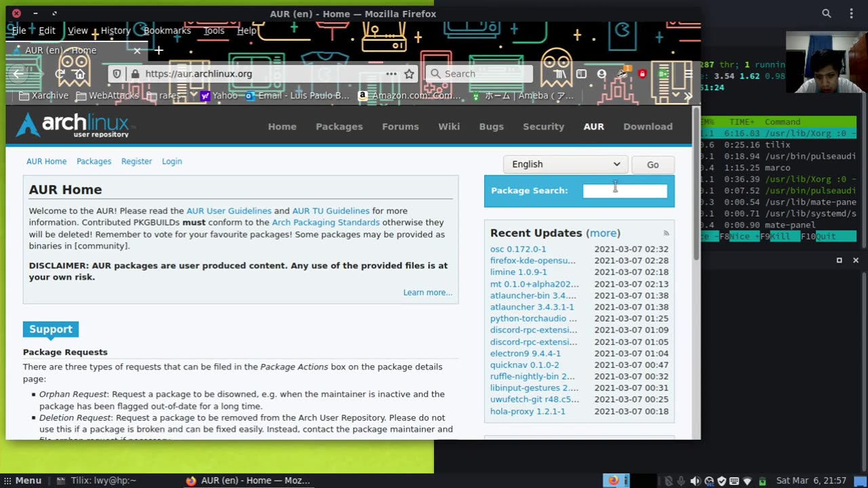Screen dimensions: 868x488
Task: Open the page actions three-dot menu
Action: [x=391, y=74]
